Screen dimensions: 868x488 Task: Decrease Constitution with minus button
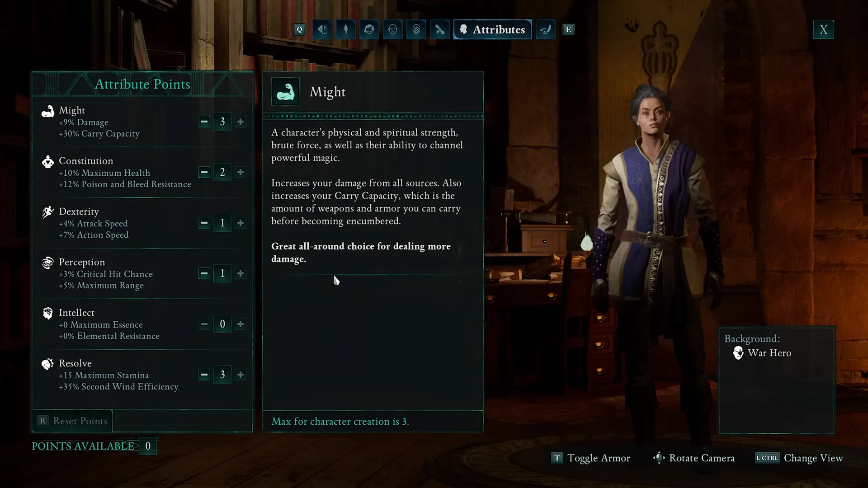coord(204,172)
